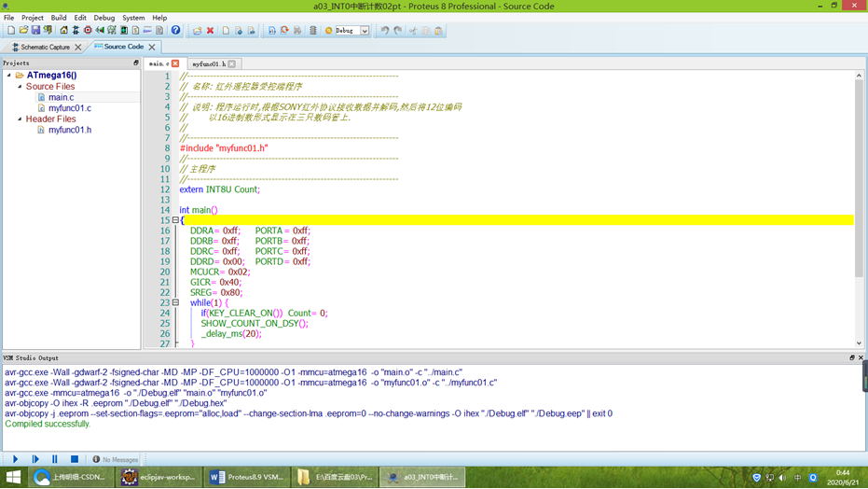The height and width of the screenshot is (489, 868).
Task: Collapse the Source Files folder arrow
Action: click(x=20, y=87)
